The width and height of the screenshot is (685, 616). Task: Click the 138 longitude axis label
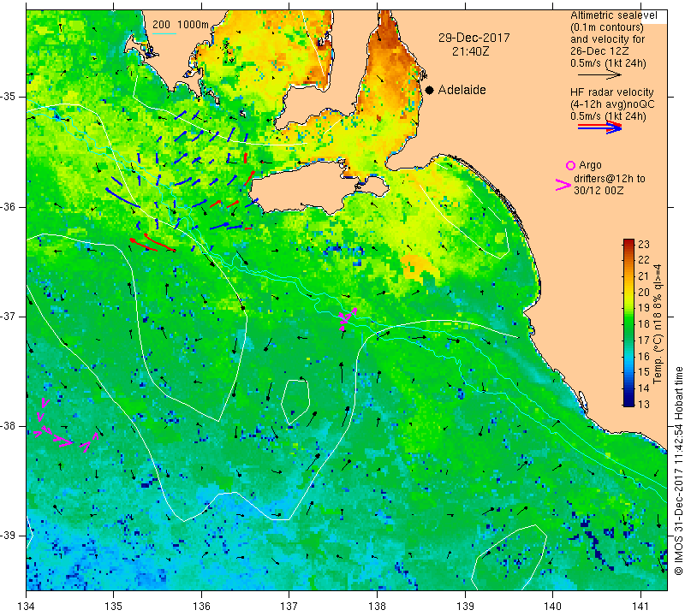point(377,607)
